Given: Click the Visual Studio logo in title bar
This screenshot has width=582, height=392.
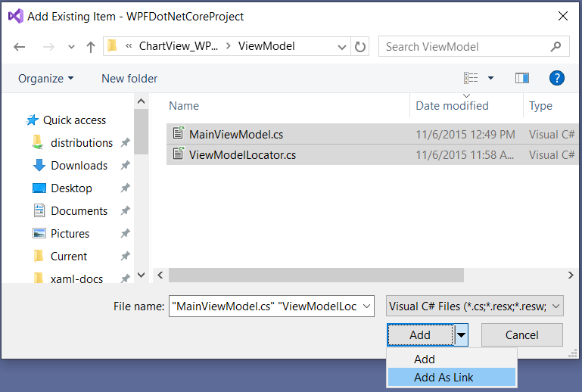Looking at the screenshot, I should pos(16,16).
